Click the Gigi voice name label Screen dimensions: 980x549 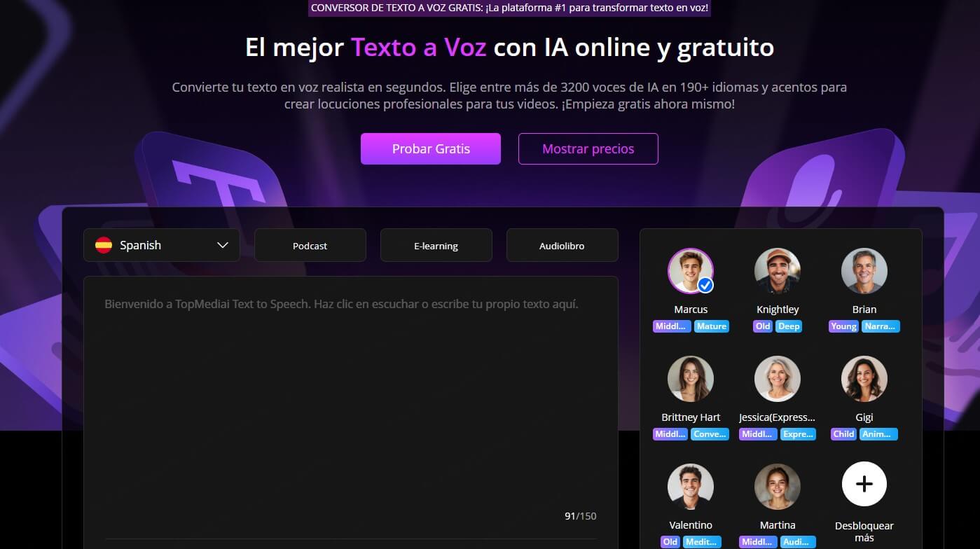coord(864,417)
